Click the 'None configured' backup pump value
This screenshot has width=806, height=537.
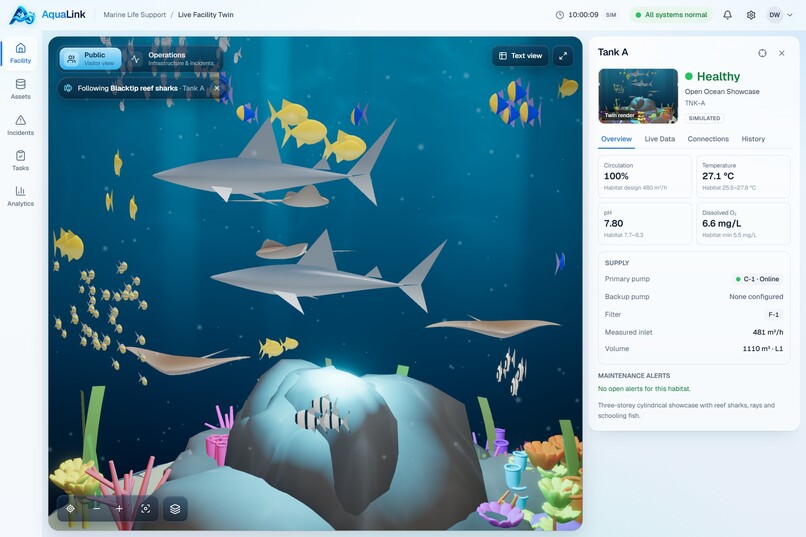(756, 297)
